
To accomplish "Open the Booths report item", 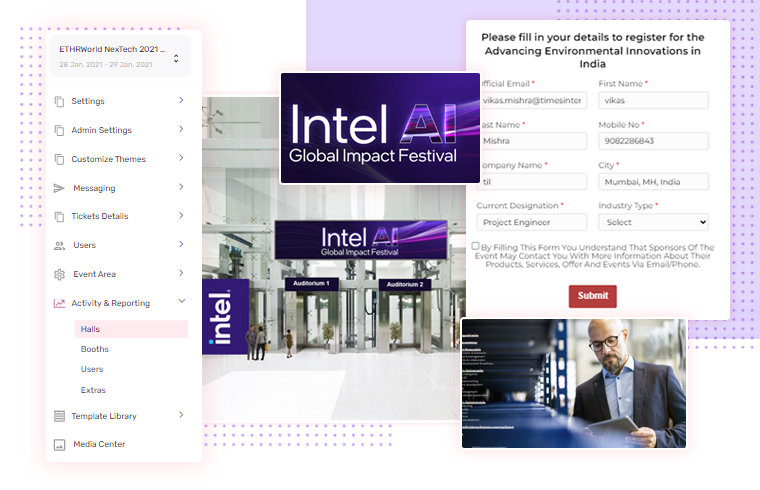I will 95,349.
